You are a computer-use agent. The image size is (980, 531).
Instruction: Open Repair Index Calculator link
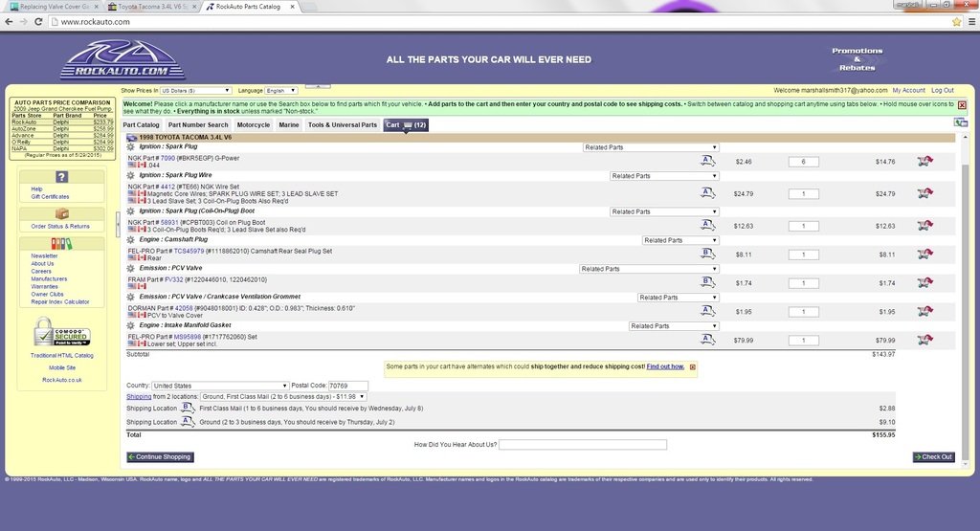pyautogui.click(x=60, y=301)
